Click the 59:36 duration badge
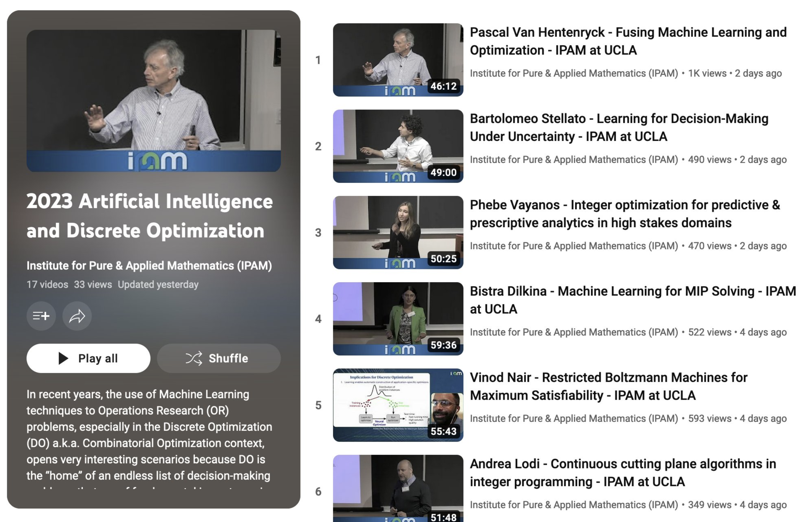This screenshot has height=522, width=812. 444,345
